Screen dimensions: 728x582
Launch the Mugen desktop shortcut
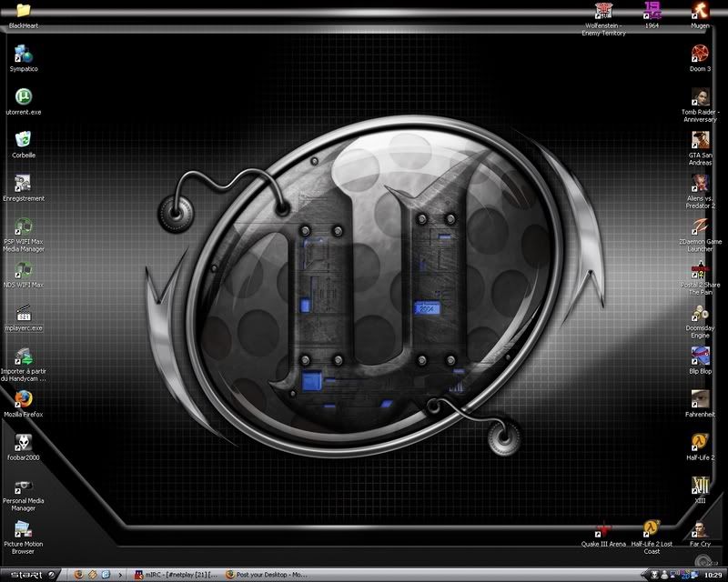click(700, 15)
